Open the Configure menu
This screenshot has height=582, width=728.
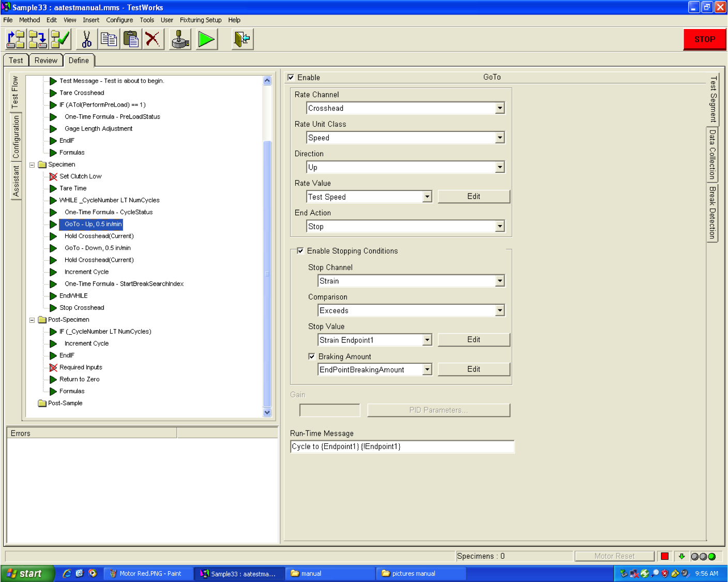[119, 20]
